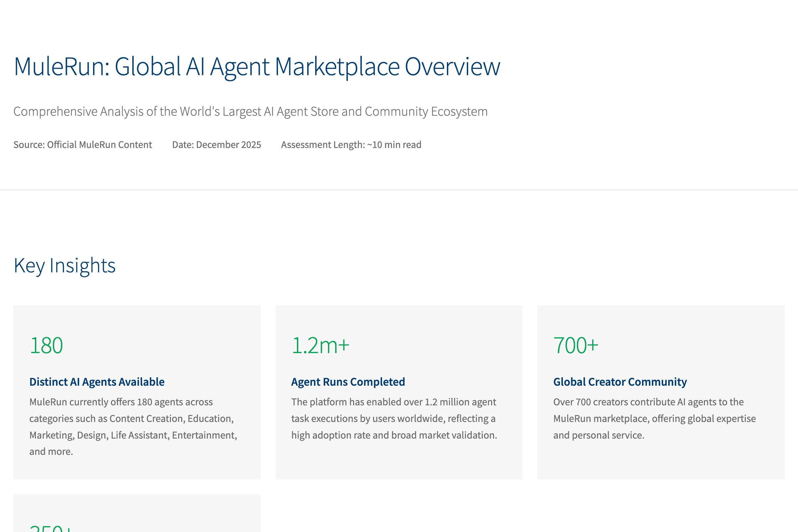Image resolution: width=798 pixels, height=532 pixels.
Task: Click the MuleRun Global AI Agent Marketplace title
Action: pos(256,66)
